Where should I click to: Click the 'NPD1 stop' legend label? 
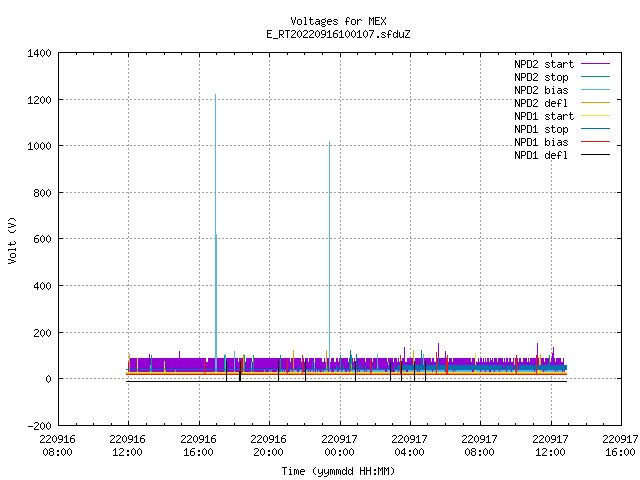[x=541, y=129]
